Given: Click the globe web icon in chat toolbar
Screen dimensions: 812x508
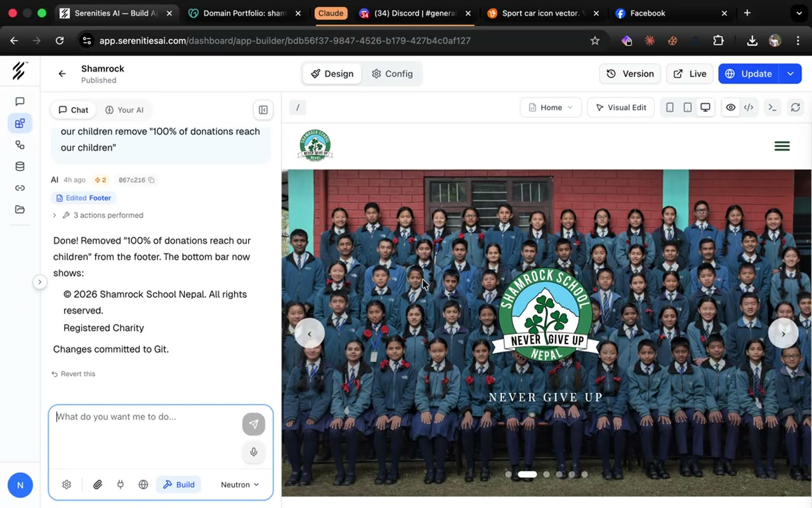Looking at the screenshot, I should coord(143,485).
